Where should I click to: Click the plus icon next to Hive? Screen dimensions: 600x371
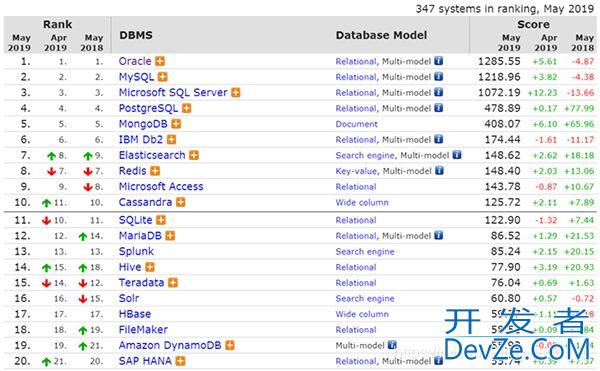point(150,267)
